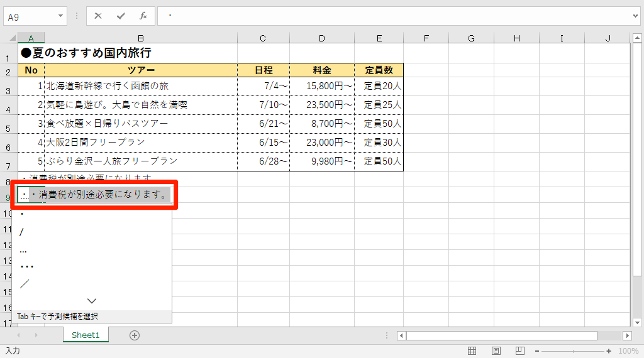This screenshot has width=644, height=358.
Task: Click cell 北海道新幹線で行く函館の旅
Action: [140, 86]
